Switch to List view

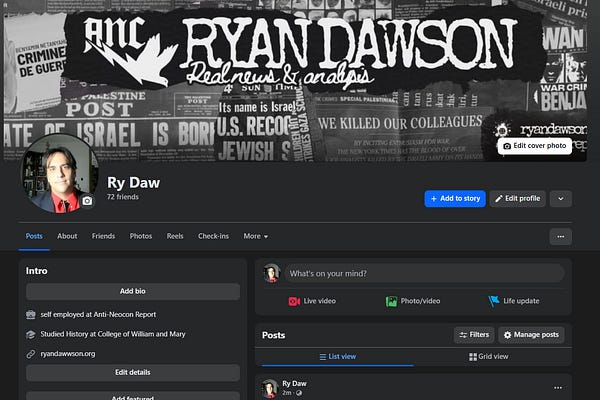click(338, 357)
